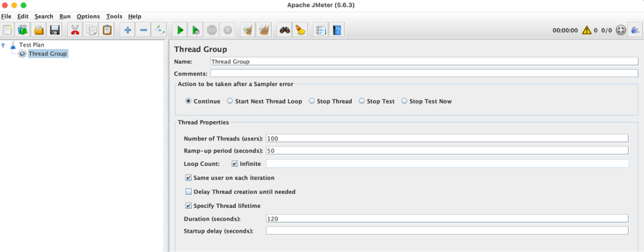644x252 pixels.
Task: Click the Shutdown threads icon
Action: (x=227, y=30)
